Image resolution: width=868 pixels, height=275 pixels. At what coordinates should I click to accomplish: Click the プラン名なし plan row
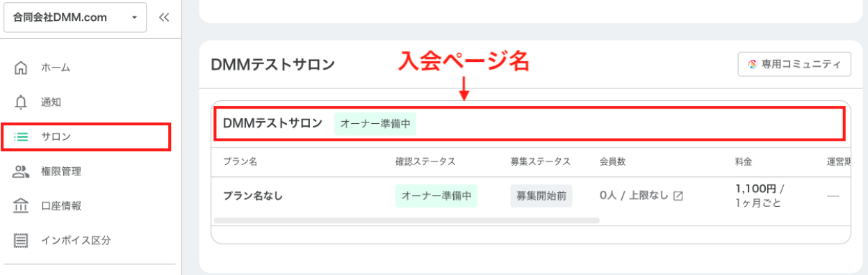[531, 196]
